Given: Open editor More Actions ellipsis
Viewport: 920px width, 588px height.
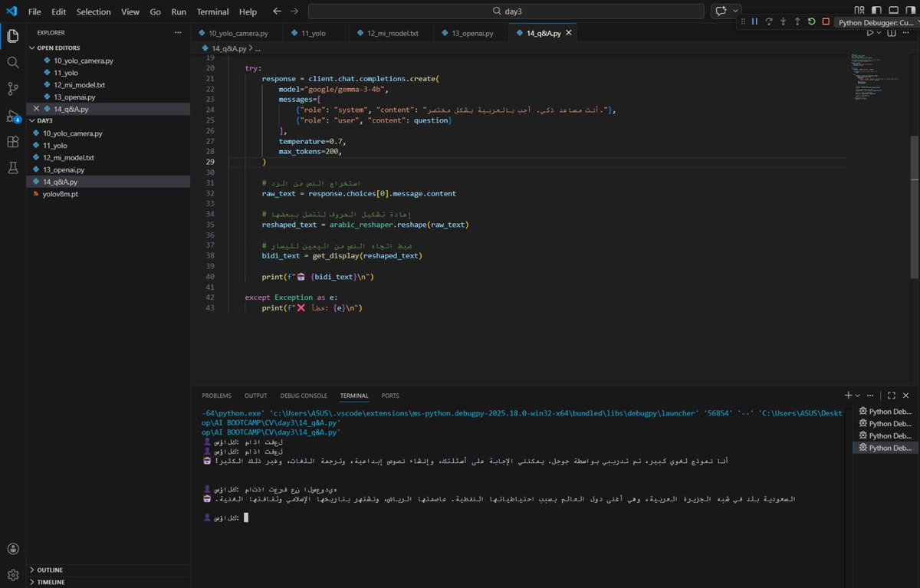Looking at the screenshot, I should [x=908, y=33].
